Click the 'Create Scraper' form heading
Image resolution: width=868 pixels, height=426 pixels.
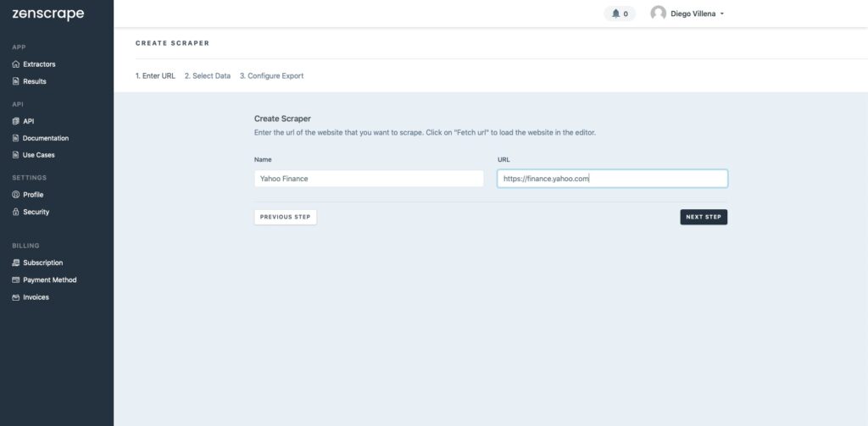coord(282,119)
